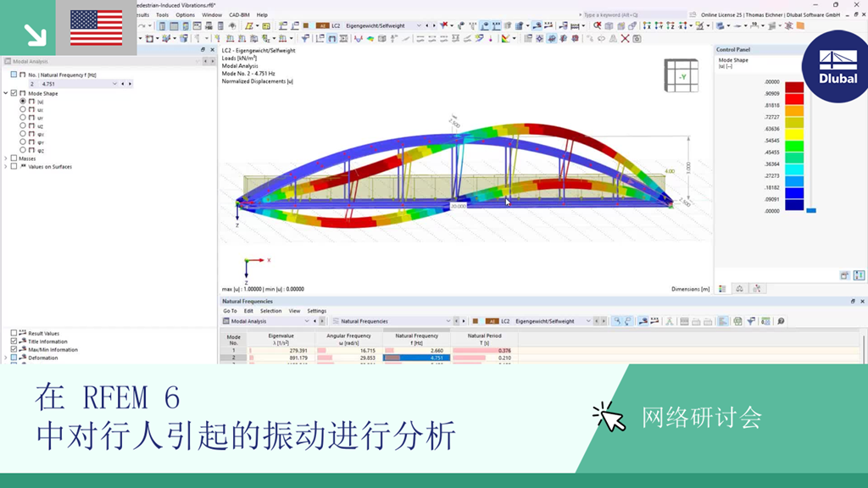
Task: Select the uX radio button
Action: pyautogui.click(x=23, y=109)
